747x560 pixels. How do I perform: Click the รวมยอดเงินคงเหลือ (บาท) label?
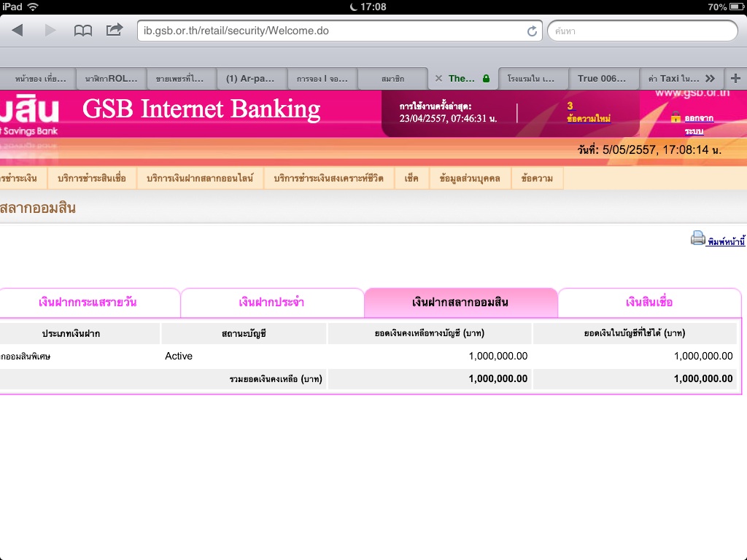click(276, 379)
